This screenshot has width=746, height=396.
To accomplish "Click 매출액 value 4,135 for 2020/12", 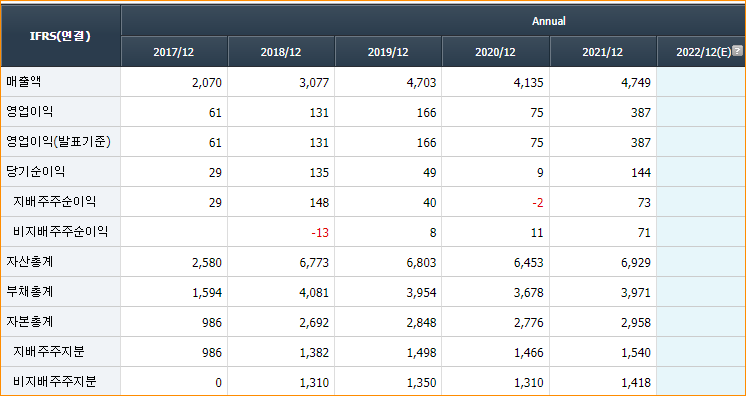I will [x=529, y=83].
